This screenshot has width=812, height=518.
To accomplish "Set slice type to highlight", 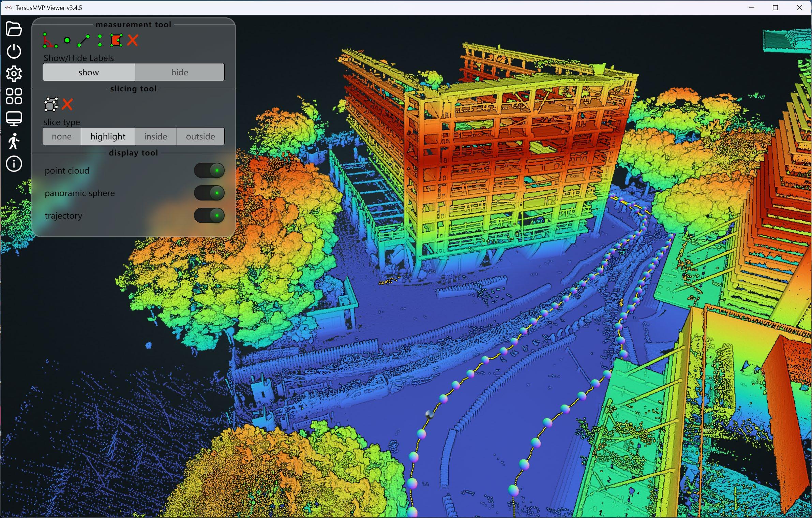I will pos(108,136).
